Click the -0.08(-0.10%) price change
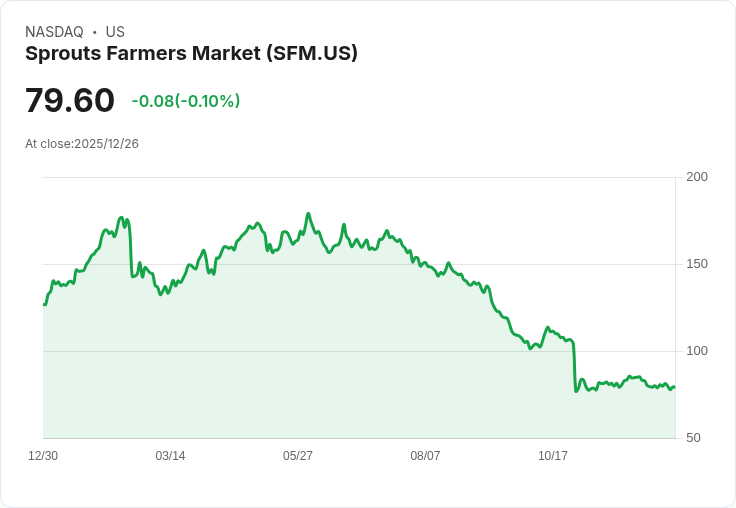 pos(186,101)
